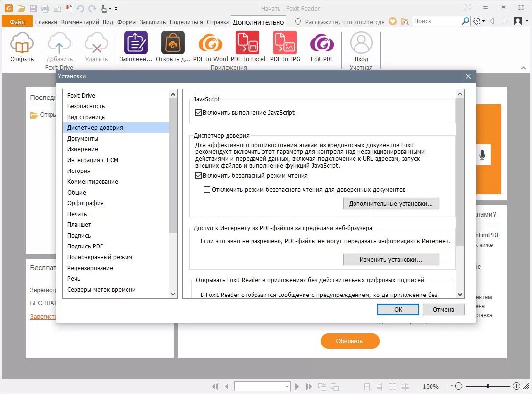Switch to the Справка ribbon tab

[x=218, y=22]
